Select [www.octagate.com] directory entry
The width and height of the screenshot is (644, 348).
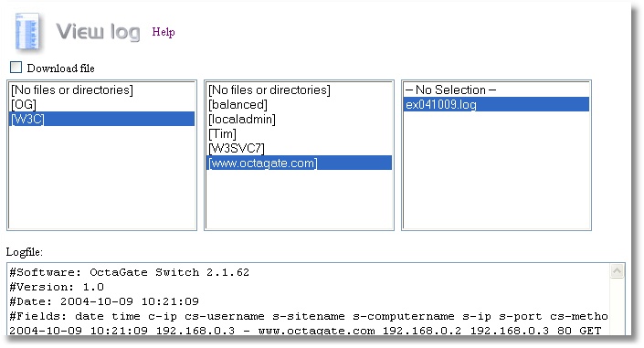click(x=299, y=163)
